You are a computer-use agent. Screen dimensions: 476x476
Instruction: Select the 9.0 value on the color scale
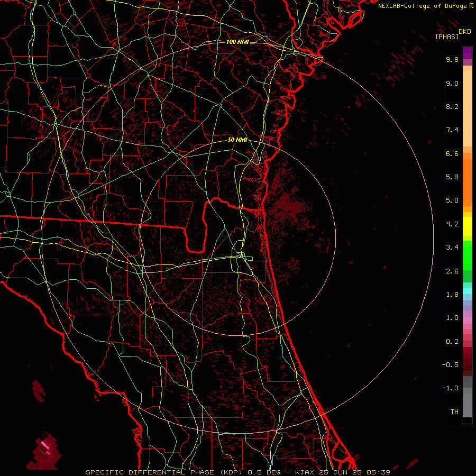[452, 83]
